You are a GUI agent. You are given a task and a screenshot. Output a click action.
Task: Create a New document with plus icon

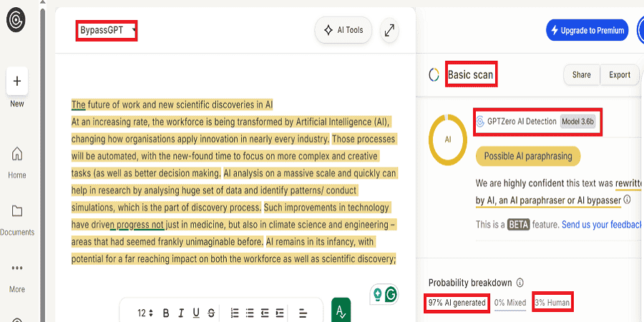coord(17,82)
